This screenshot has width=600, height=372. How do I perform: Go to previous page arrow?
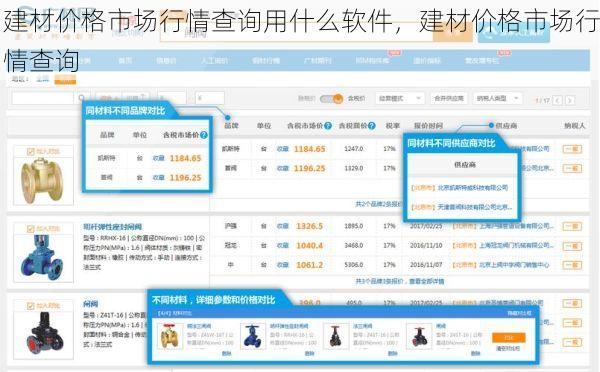(x=558, y=100)
